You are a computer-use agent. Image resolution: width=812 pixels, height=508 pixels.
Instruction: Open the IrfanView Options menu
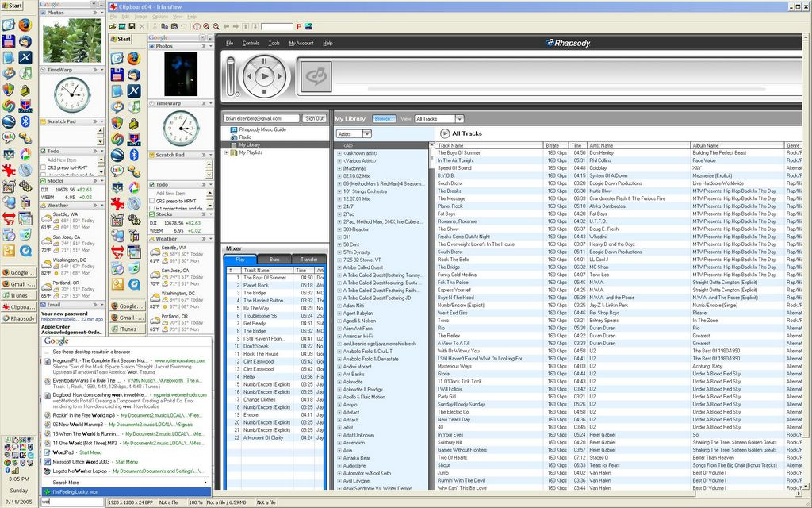pyautogui.click(x=160, y=17)
